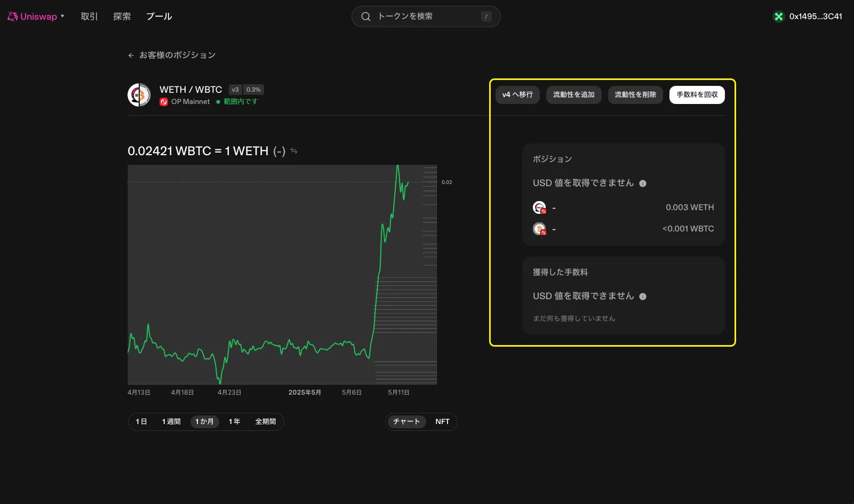Select the 1日 time range
854x504 pixels.
141,422
